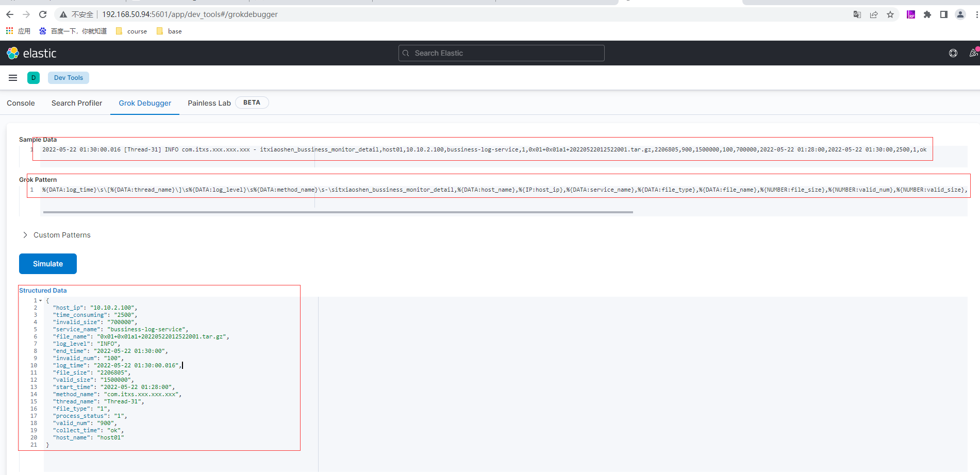Click the Search Elastic field
This screenshot has width=980, height=475.
(501, 53)
